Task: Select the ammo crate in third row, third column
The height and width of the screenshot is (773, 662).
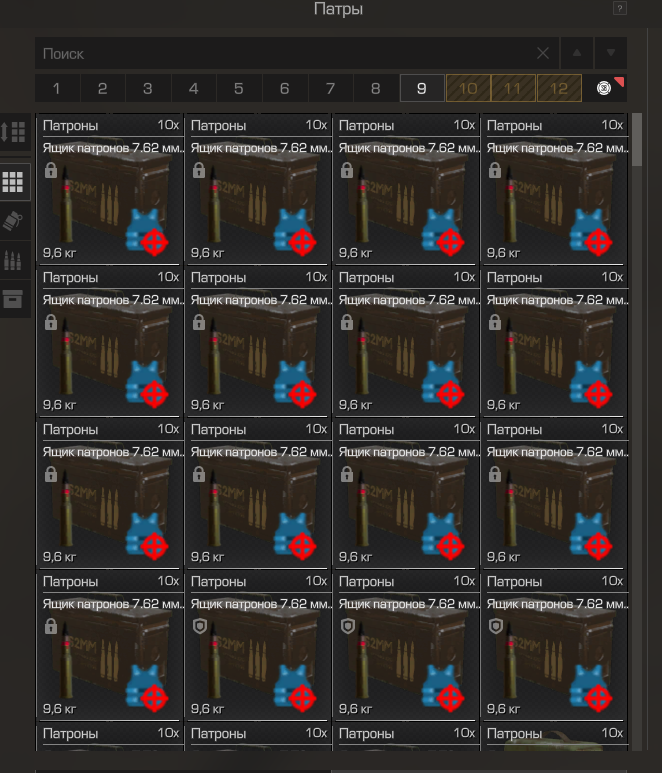Action: (405, 493)
